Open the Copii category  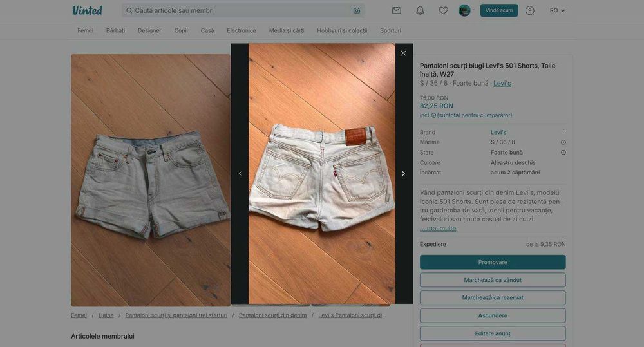click(181, 30)
